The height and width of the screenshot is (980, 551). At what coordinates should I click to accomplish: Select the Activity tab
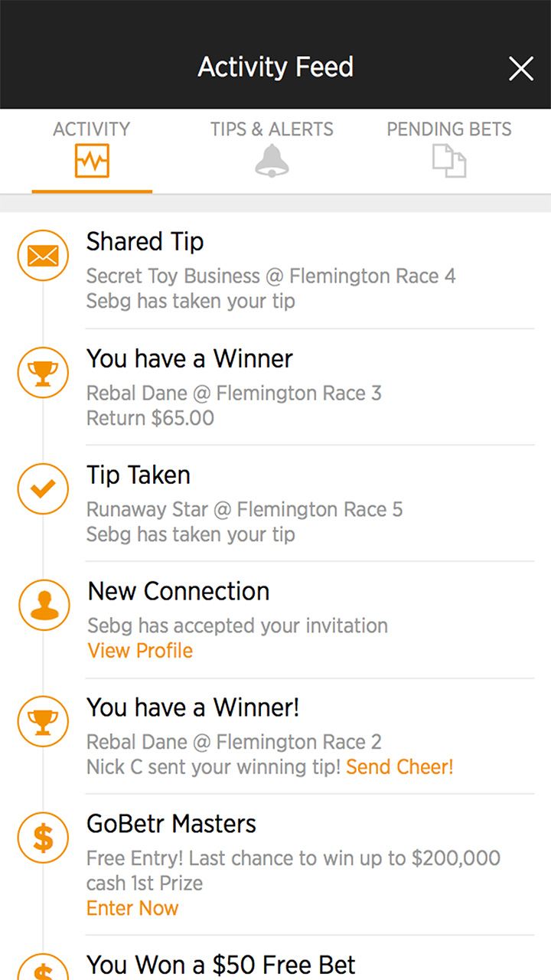point(92,150)
